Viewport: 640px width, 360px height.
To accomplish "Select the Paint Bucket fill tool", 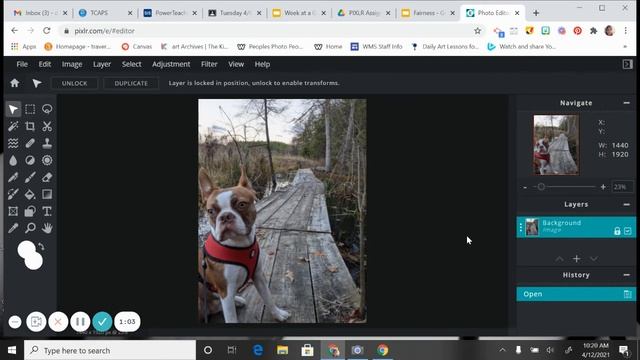I will [30, 194].
